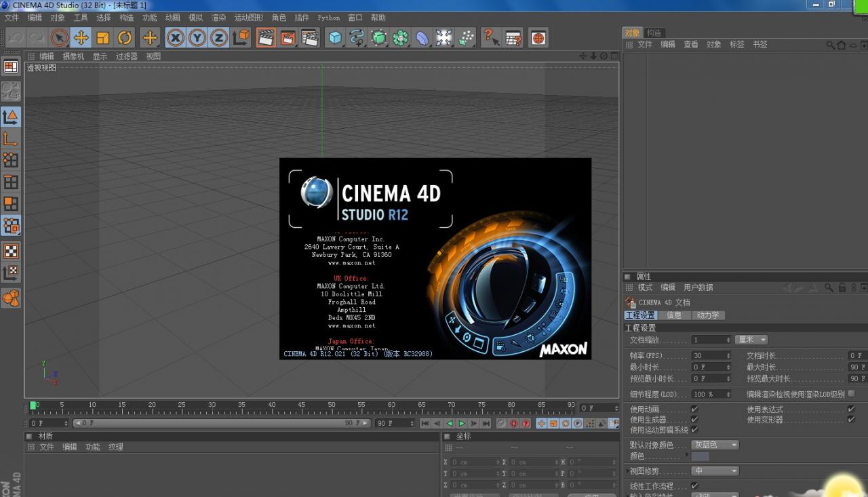Enable the Points mode in left toolbar
Viewport: 868px width, 497px height.
11,160
